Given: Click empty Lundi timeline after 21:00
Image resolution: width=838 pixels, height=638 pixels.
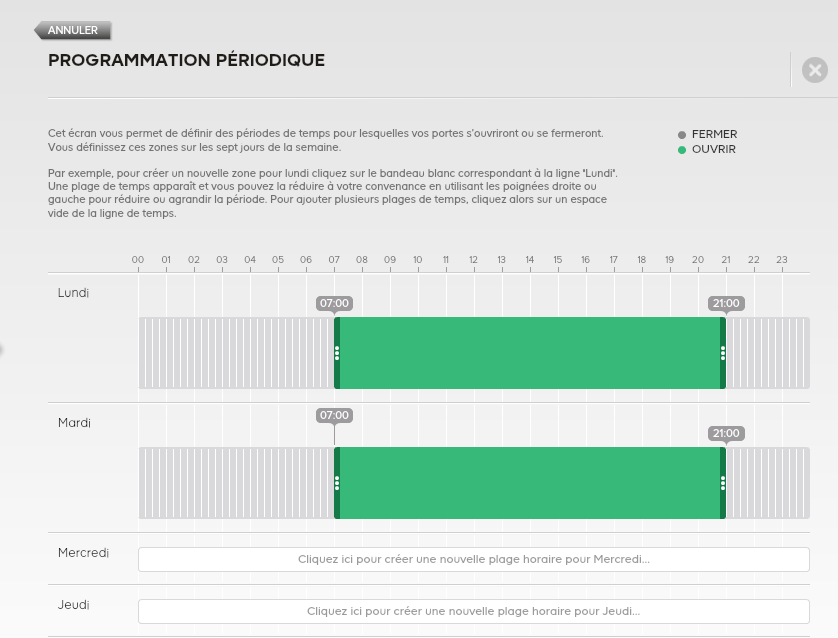Looking at the screenshot, I should (x=768, y=353).
